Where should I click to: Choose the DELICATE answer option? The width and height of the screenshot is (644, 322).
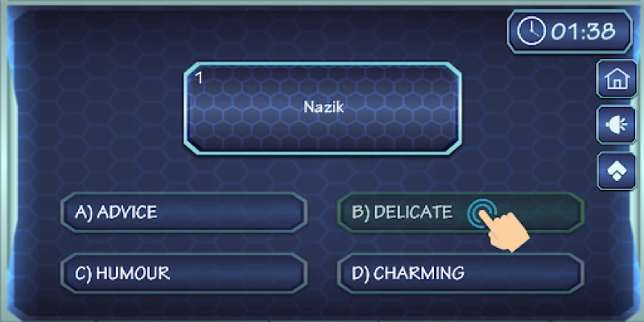point(402,213)
